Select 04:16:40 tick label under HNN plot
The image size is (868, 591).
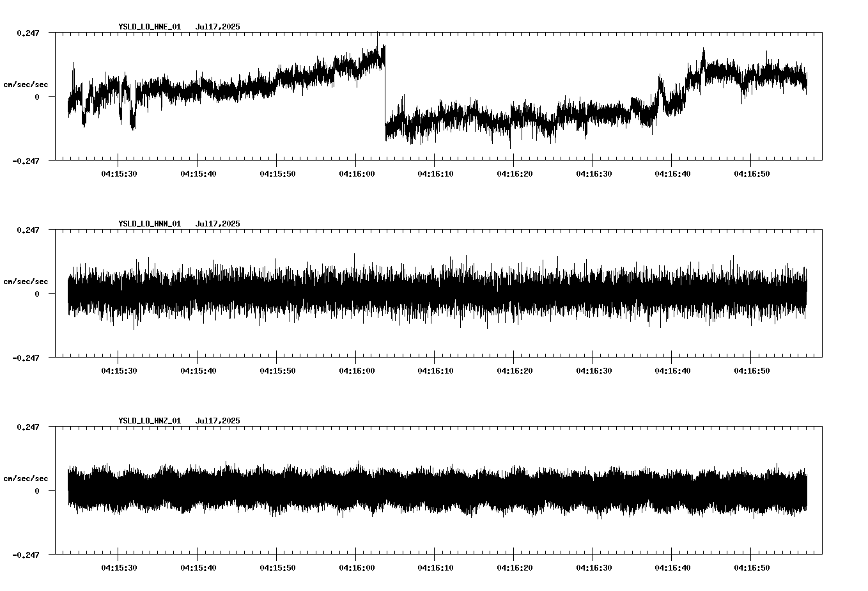[672, 371]
